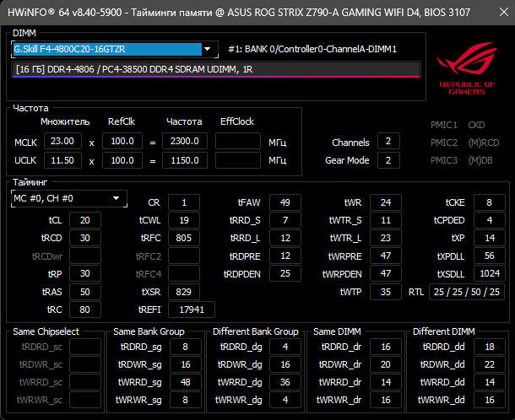Image resolution: width=515 pixels, height=420 pixels.
Task: Click the tRDRD_dd value 18
Action: [490, 347]
